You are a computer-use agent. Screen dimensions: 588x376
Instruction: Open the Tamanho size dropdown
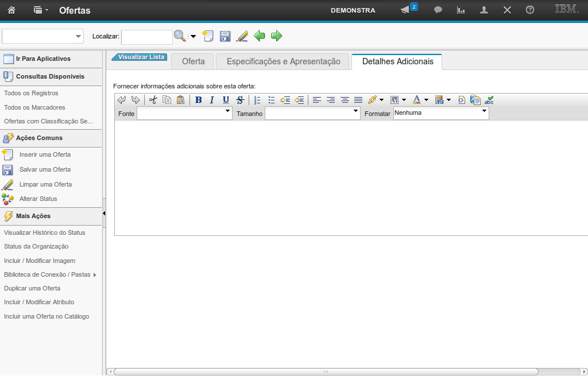312,114
